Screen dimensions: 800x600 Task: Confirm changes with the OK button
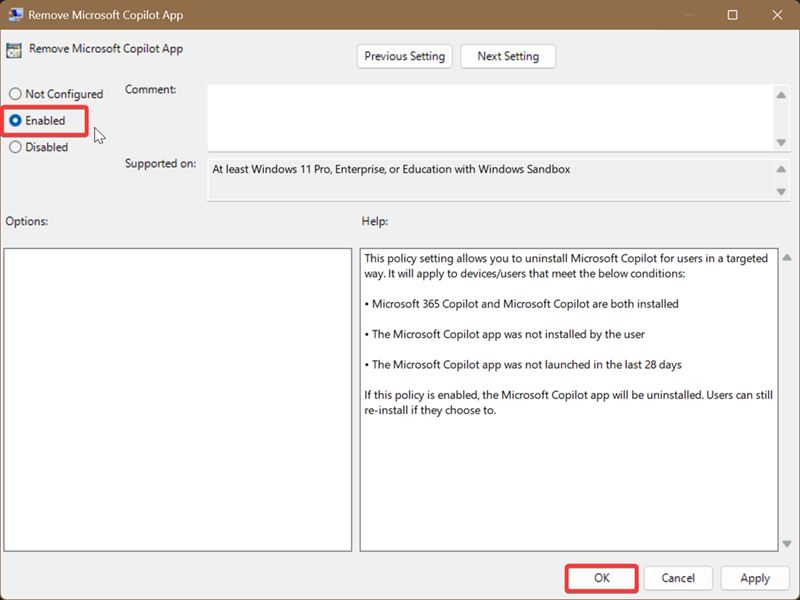[x=601, y=578]
